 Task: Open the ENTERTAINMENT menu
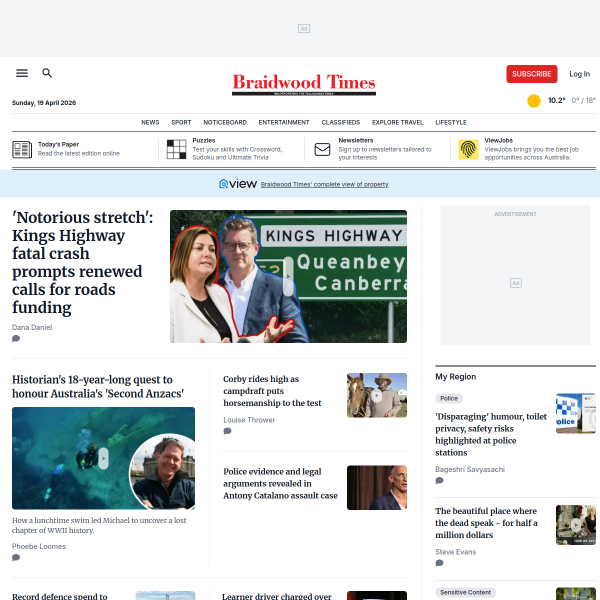click(x=284, y=122)
